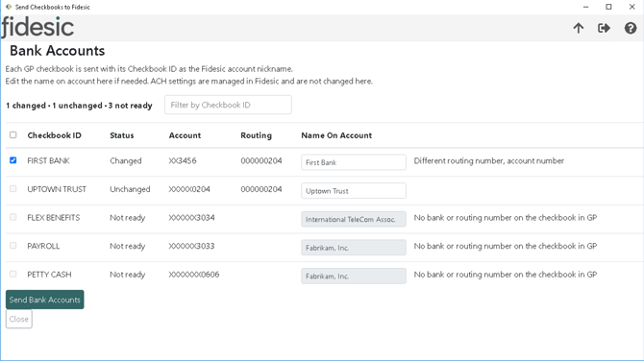This screenshot has height=361, width=644.
Task: Click the PETTY CASH row Fabrikam, Inc. field
Action: (354, 277)
